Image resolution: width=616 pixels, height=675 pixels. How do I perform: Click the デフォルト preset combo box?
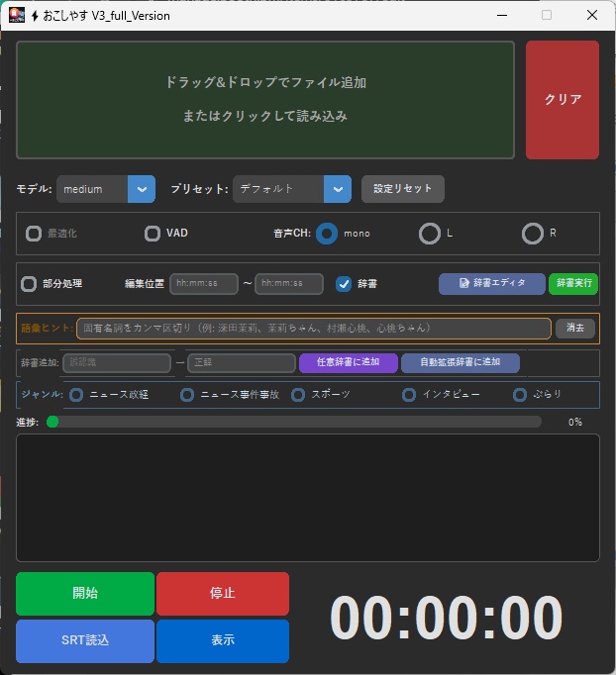pos(292,189)
